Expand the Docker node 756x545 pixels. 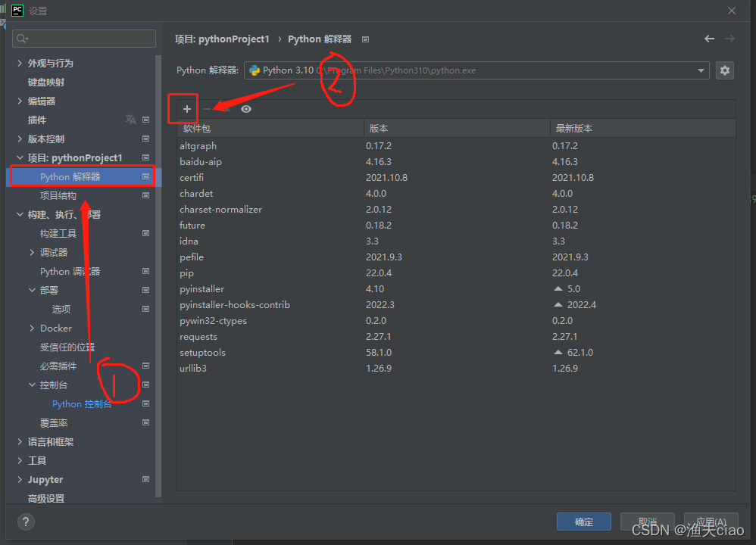pyautogui.click(x=32, y=329)
